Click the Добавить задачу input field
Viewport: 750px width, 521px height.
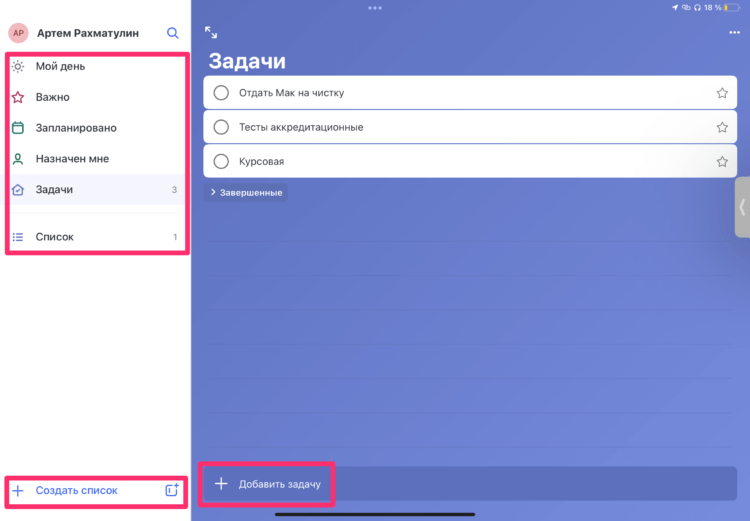(470, 484)
